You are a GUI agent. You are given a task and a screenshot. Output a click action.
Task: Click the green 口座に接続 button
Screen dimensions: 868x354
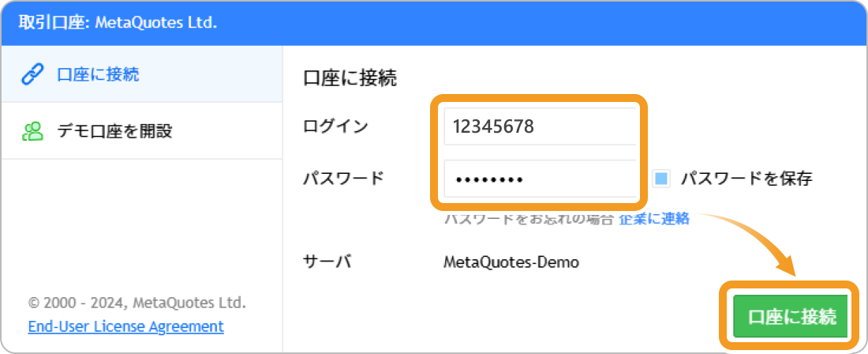[791, 316]
